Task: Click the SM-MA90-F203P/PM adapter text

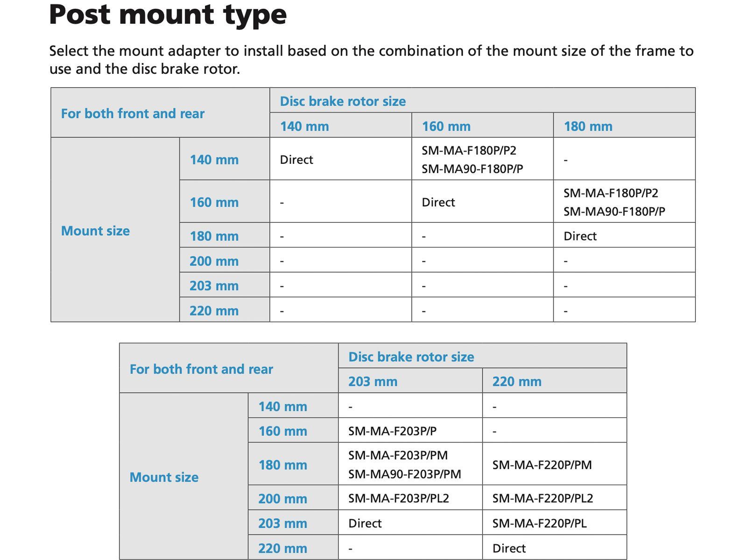Action: (404, 474)
